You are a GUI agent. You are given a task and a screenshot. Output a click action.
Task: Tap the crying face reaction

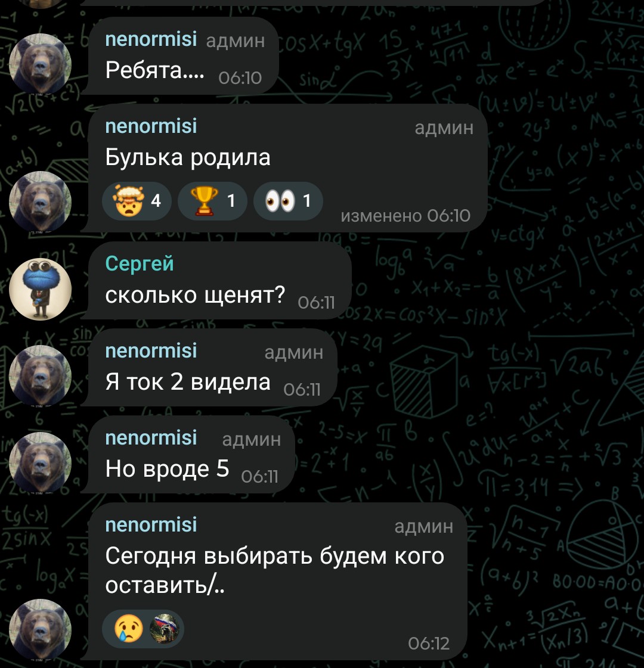click(129, 629)
